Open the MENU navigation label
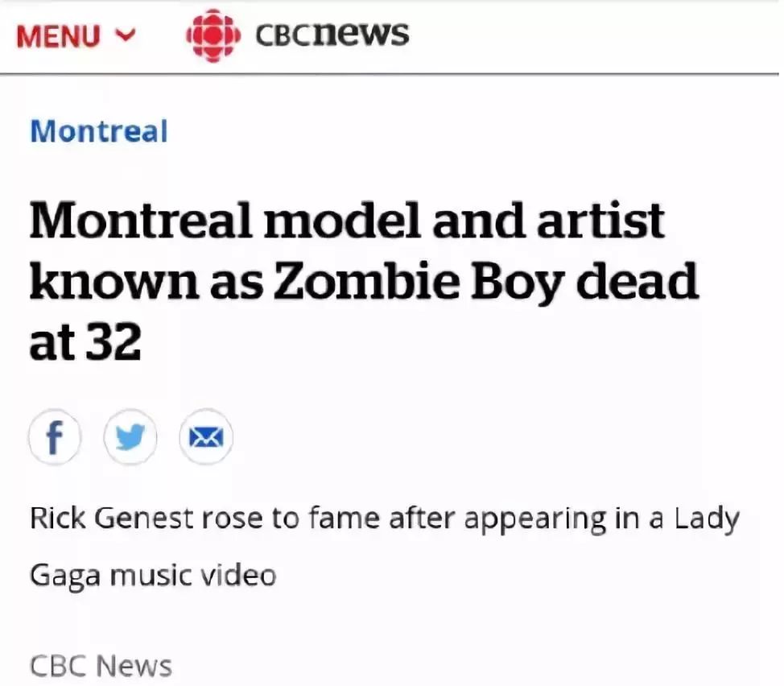 click(x=58, y=36)
